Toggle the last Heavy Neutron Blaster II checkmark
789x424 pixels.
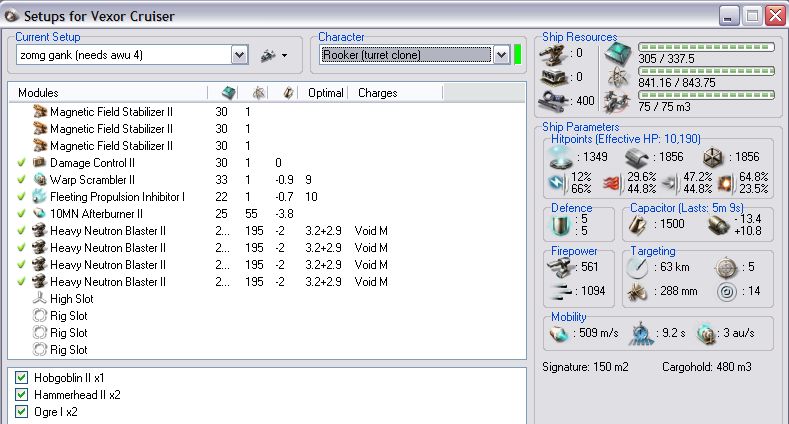pyautogui.click(x=21, y=282)
